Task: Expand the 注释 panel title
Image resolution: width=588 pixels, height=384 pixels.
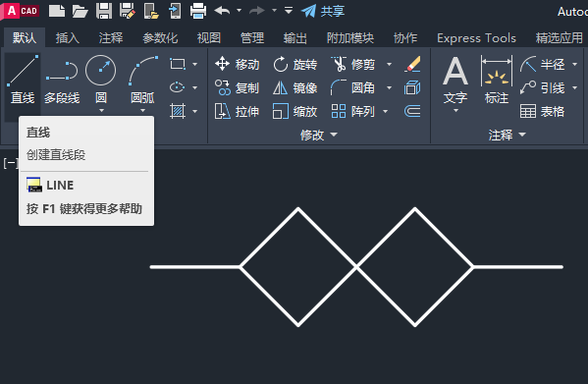Action: 507,135
